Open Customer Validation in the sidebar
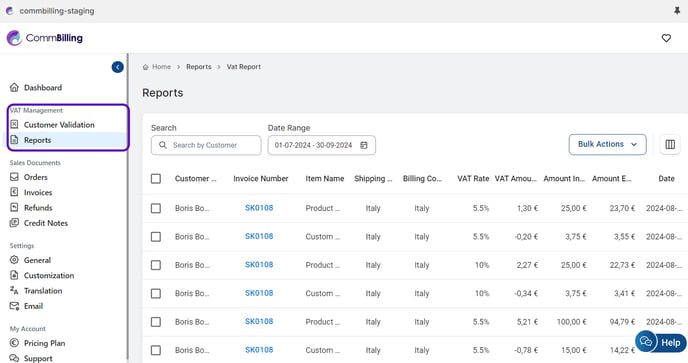This screenshot has width=688, height=363. point(59,125)
